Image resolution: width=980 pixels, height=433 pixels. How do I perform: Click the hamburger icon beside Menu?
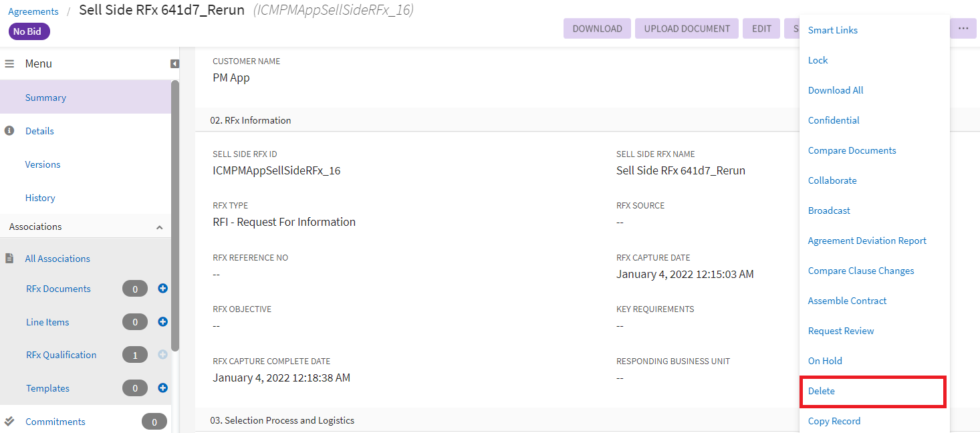(9, 64)
